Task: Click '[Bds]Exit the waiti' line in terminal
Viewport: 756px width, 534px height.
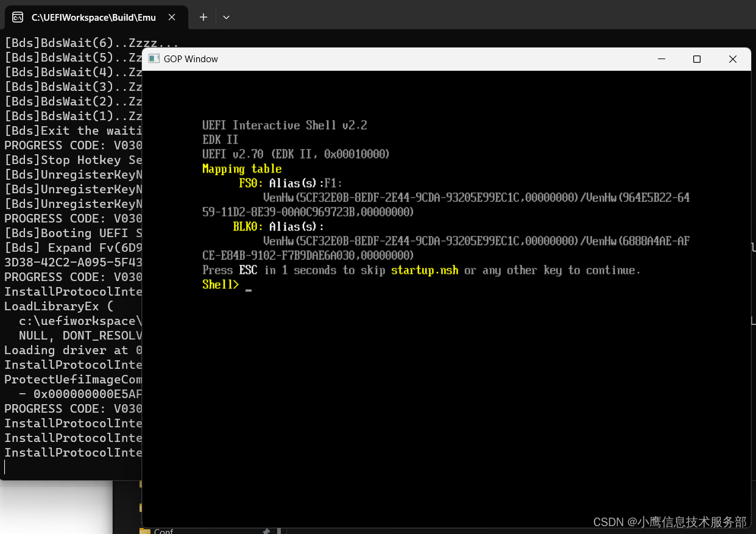Action: pyautogui.click(x=73, y=130)
